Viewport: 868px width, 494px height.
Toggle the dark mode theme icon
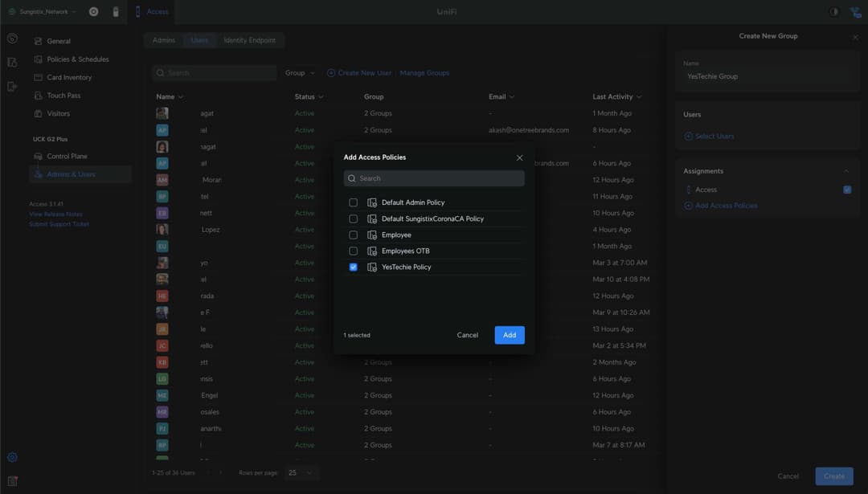(833, 11)
